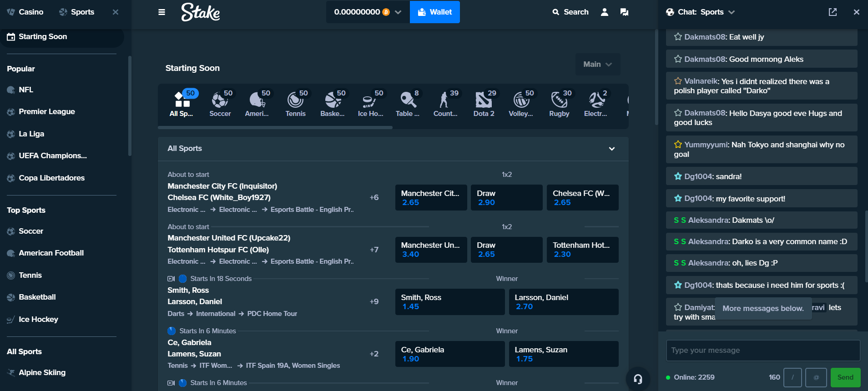Focus the Type your message field
The height and width of the screenshot is (391, 868).
click(763, 350)
